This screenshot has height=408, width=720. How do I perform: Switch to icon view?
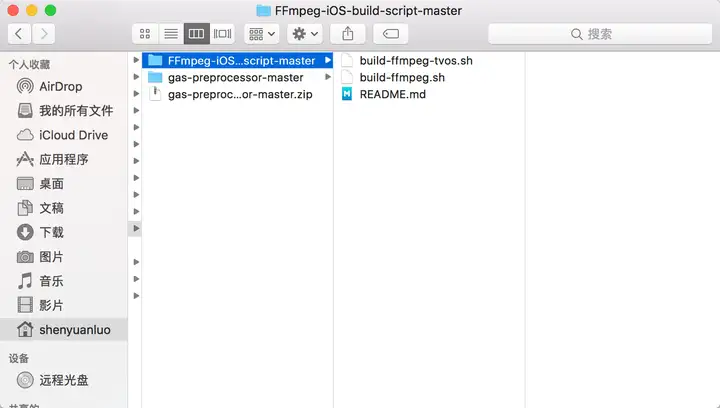(x=145, y=34)
